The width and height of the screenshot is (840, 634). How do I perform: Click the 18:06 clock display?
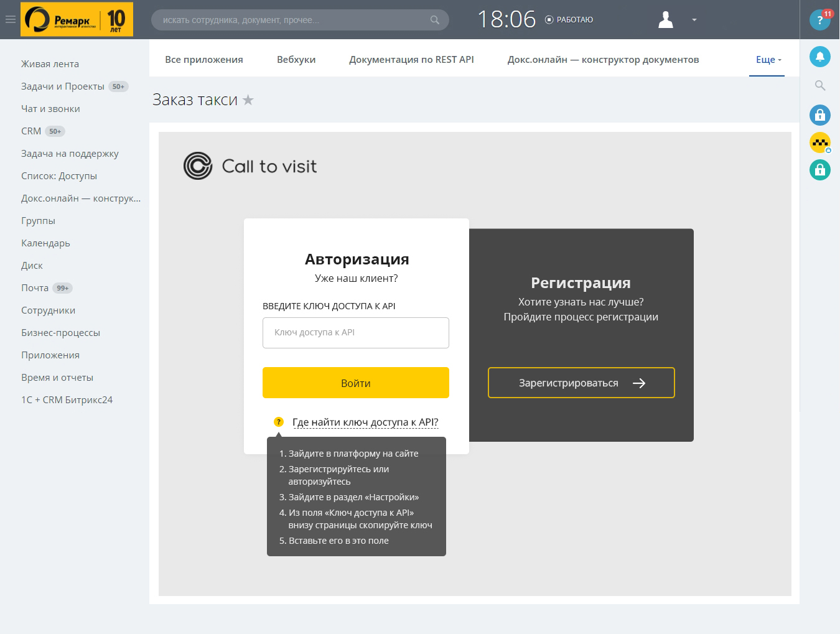tap(506, 20)
